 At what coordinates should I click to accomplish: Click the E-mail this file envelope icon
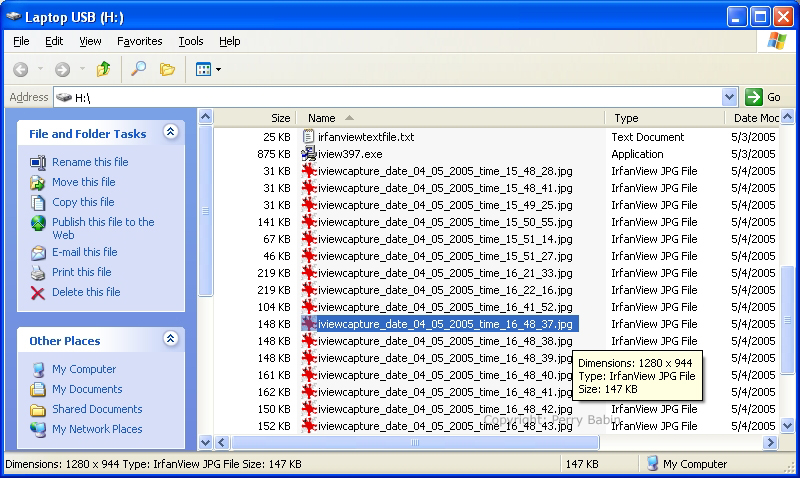coord(38,253)
